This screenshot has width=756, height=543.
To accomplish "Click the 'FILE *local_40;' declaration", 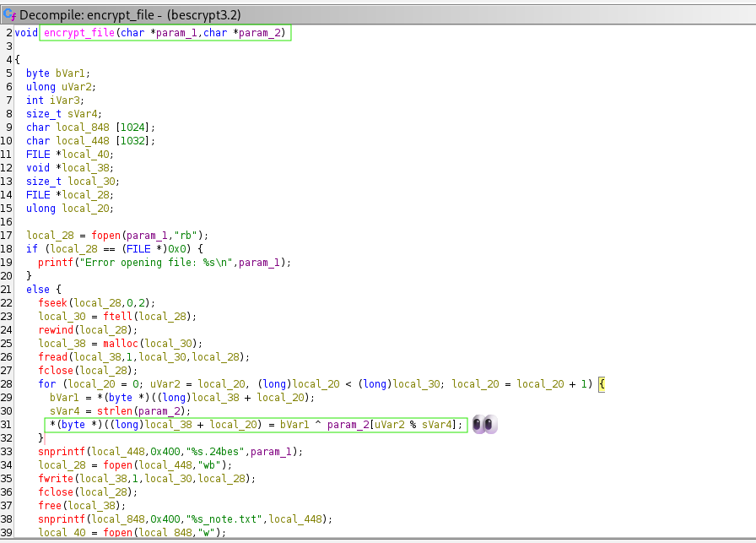I will tap(70, 154).
